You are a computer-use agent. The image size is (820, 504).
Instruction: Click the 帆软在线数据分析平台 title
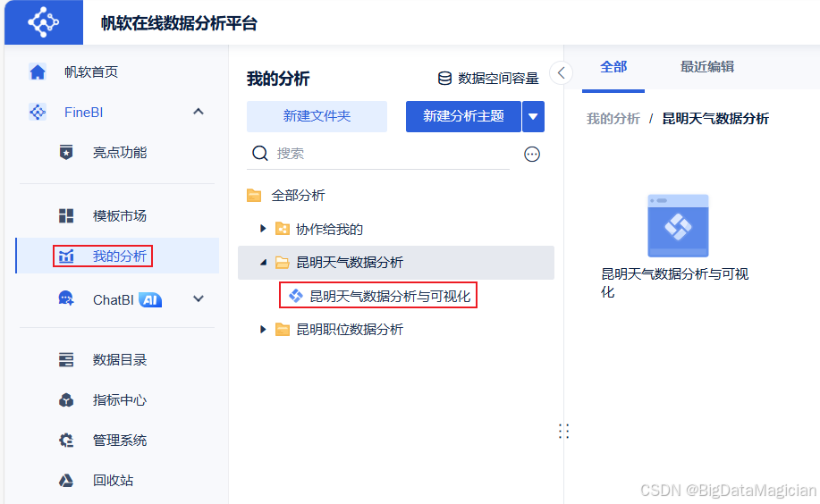179,23
